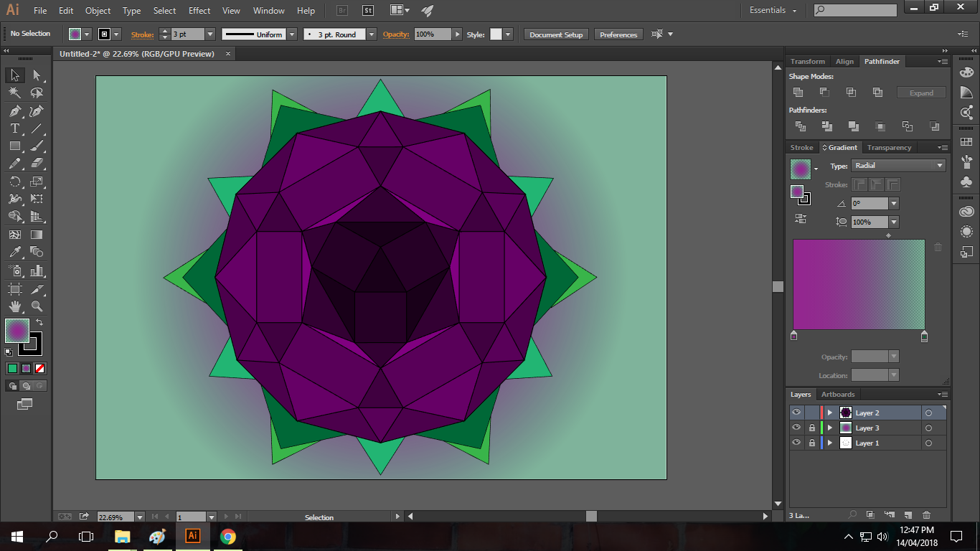
Task: Select the Rotate tool
Action: 15,182
